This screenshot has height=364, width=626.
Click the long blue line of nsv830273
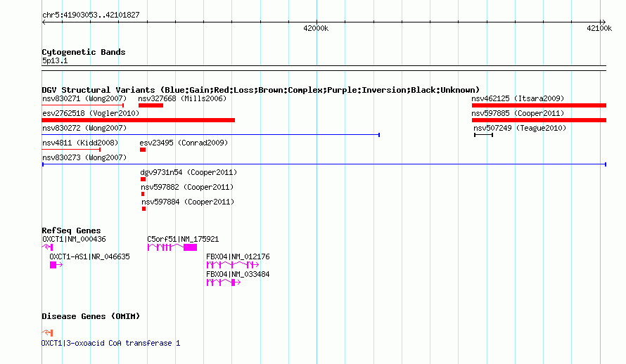324,164
